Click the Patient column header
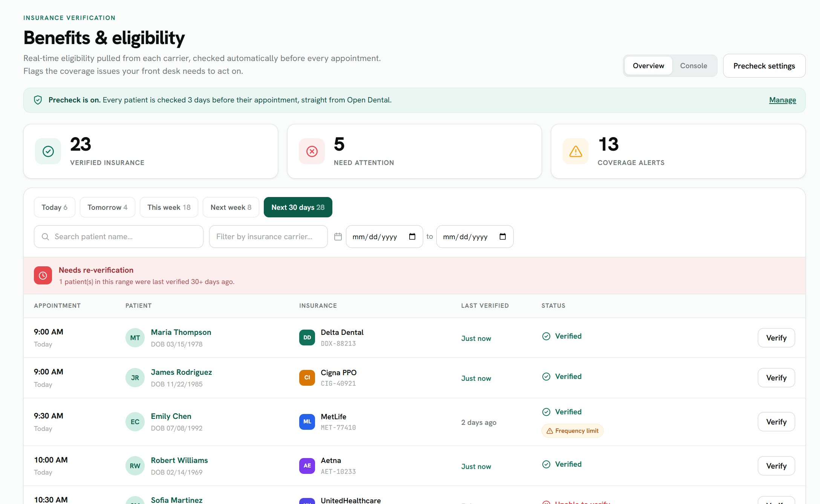The height and width of the screenshot is (504, 820). (x=138, y=305)
